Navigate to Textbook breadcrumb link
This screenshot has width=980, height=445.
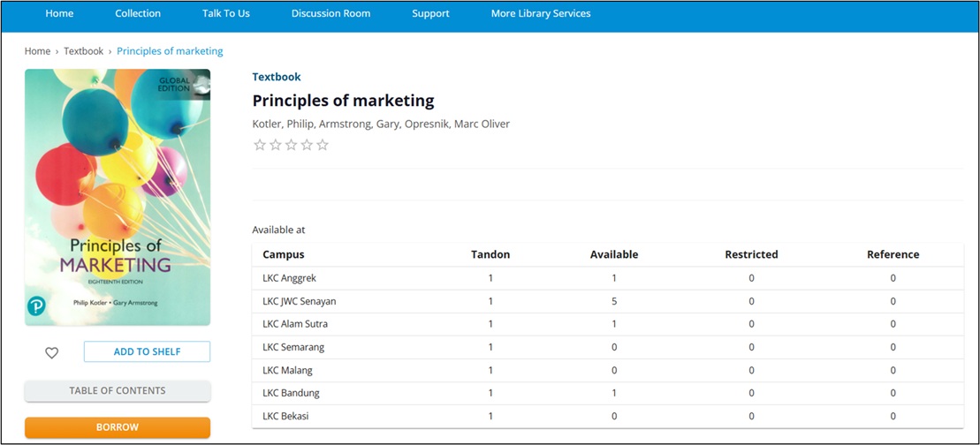pyautogui.click(x=83, y=51)
